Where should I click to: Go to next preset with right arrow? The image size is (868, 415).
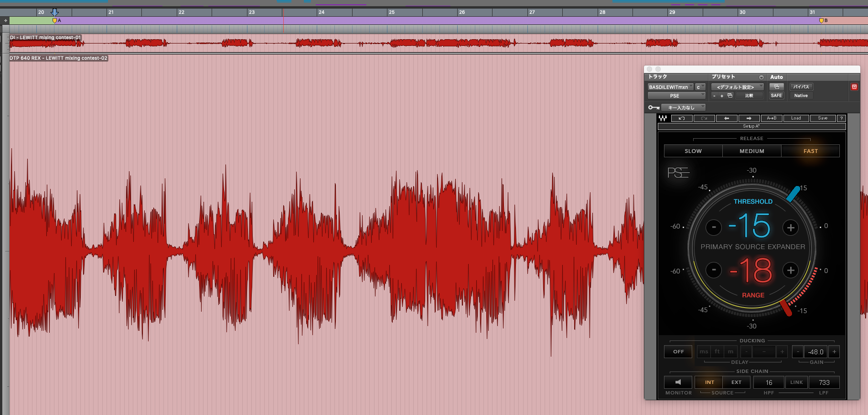749,118
